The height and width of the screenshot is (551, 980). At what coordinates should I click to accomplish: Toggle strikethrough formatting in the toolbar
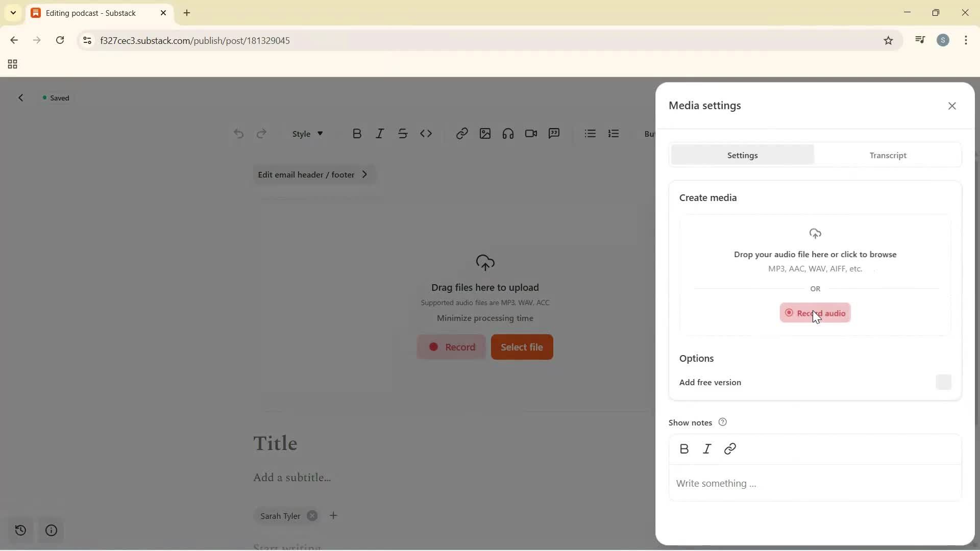pyautogui.click(x=403, y=133)
